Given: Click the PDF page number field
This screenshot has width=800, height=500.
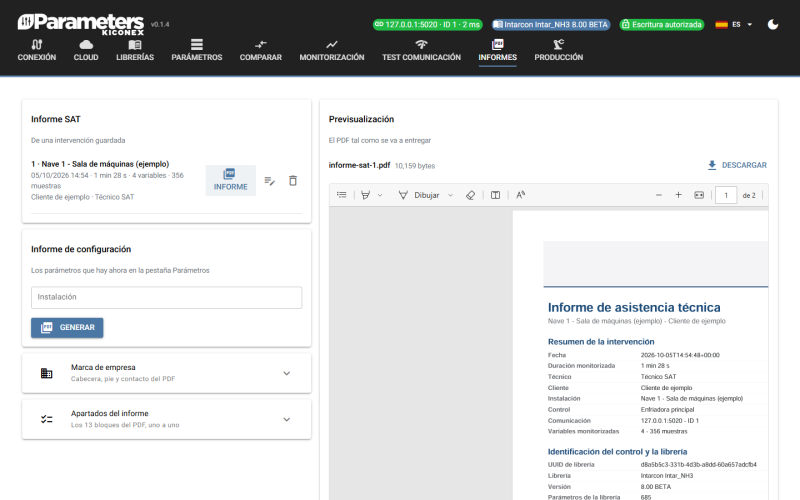Looking at the screenshot, I should (x=726, y=195).
